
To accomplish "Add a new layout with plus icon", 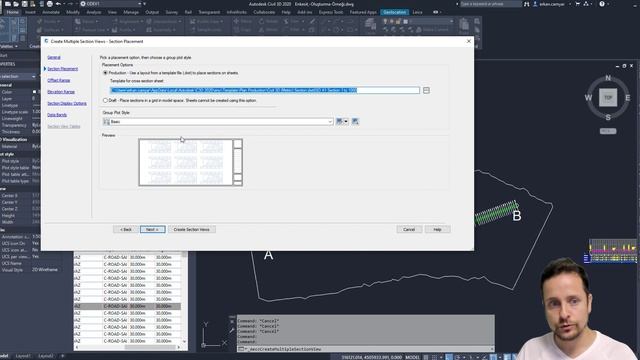I will pyautogui.click(x=62, y=356).
